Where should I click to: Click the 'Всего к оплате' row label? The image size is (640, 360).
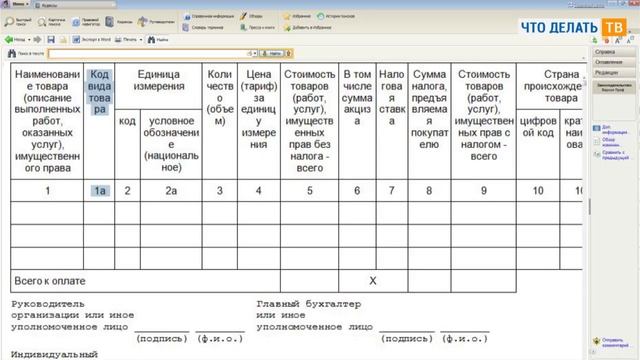50,281
